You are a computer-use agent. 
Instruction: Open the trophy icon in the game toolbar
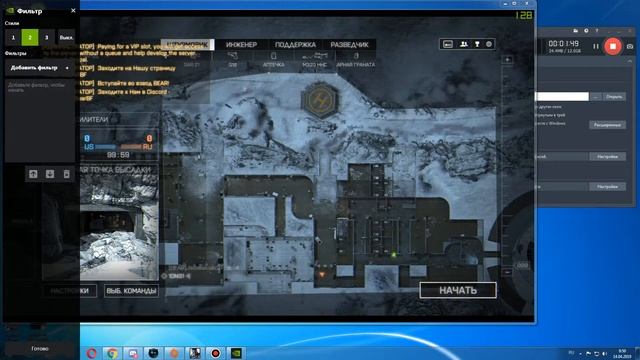click(x=477, y=44)
